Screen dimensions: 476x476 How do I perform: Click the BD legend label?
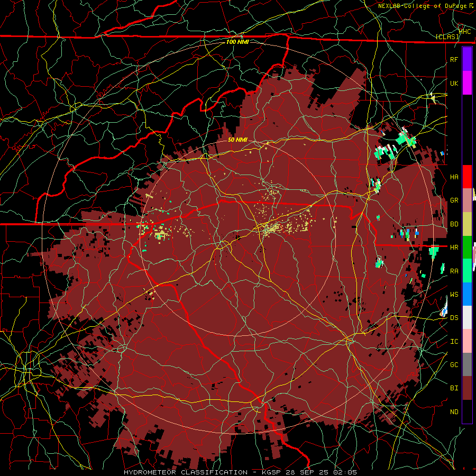pyautogui.click(x=454, y=224)
